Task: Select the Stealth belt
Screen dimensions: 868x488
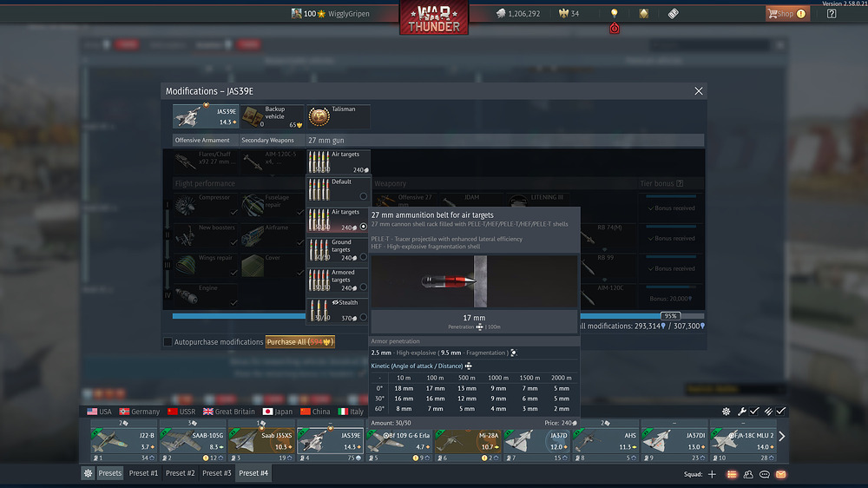Action: [339, 310]
